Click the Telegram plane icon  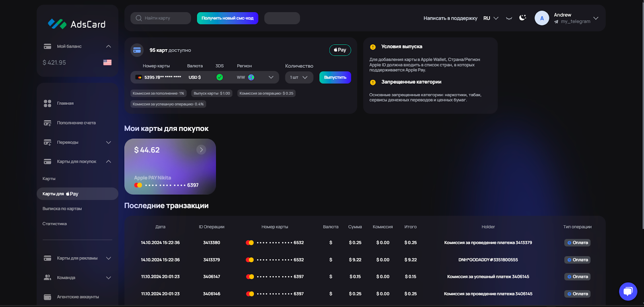tap(556, 22)
